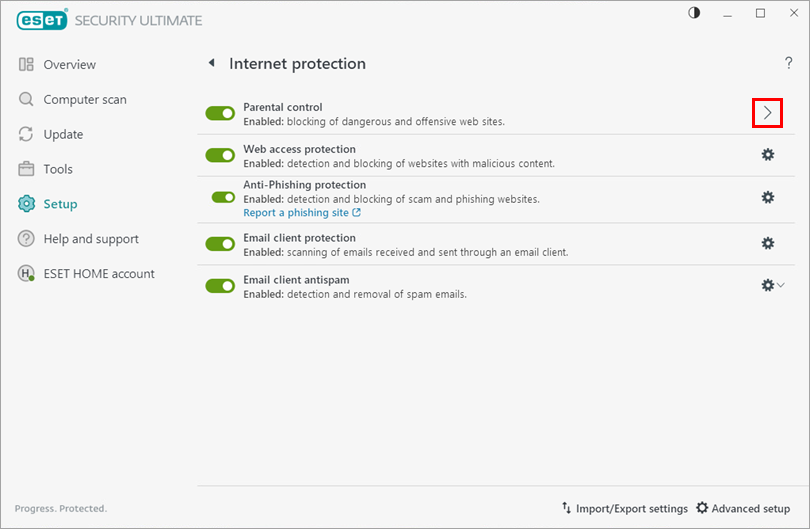The width and height of the screenshot is (810, 529).
Task: Open Advanced setup
Action: point(743,508)
